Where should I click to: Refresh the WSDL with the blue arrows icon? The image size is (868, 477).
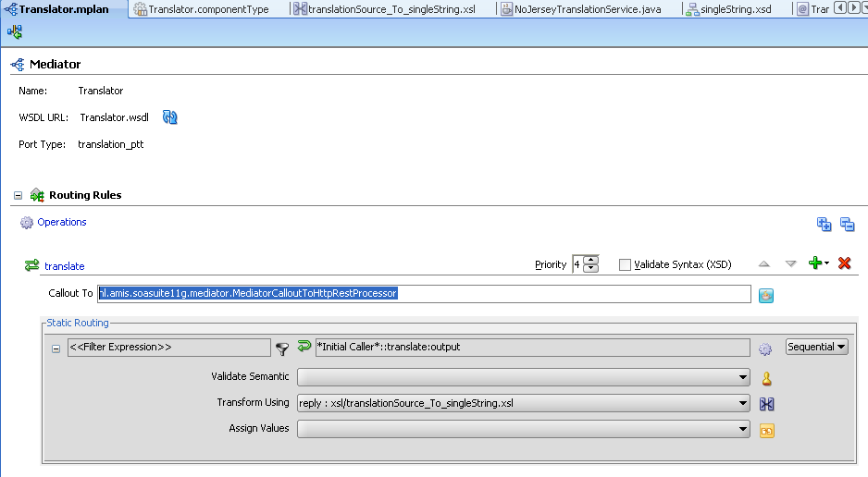(170, 117)
